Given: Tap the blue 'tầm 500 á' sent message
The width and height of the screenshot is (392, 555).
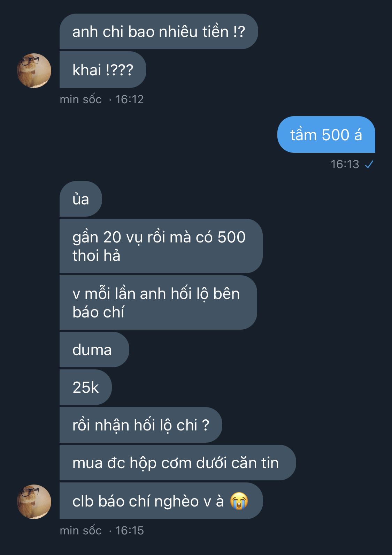Looking at the screenshot, I should pyautogui.click(x=326, y=135).
